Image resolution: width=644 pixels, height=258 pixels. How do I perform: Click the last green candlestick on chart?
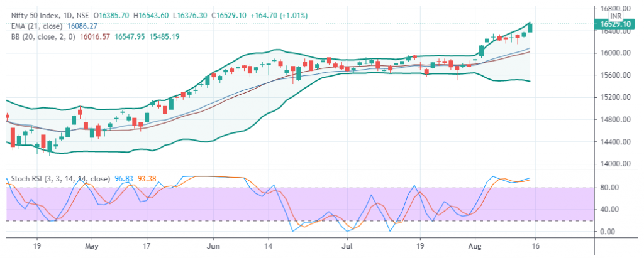click(x=531, y=27)
